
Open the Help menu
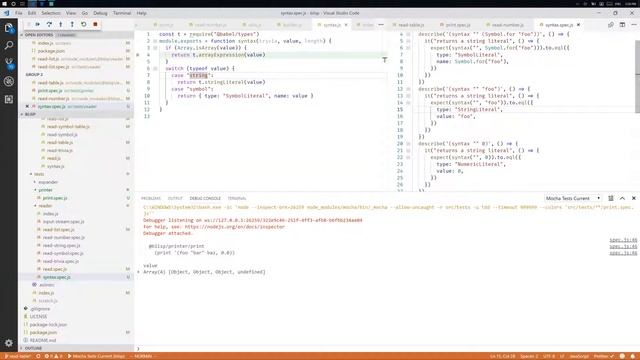(x=141, y=13)
